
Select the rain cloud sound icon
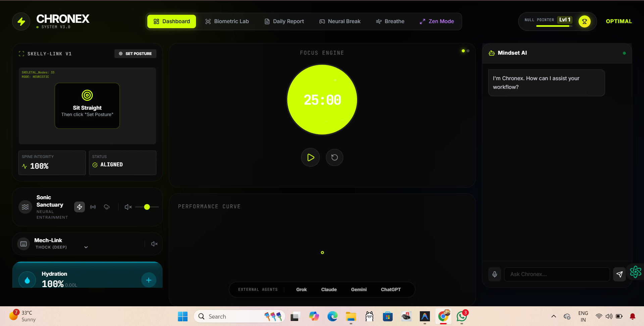(107, 207)
